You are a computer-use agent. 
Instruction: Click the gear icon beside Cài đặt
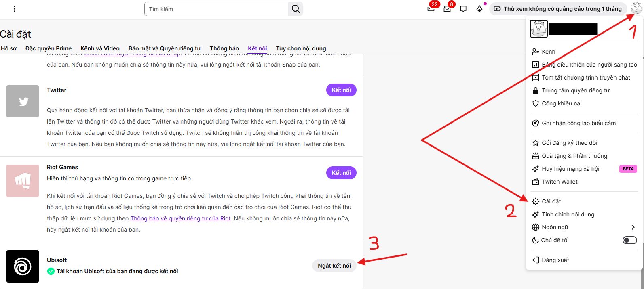tap(536, 201)
